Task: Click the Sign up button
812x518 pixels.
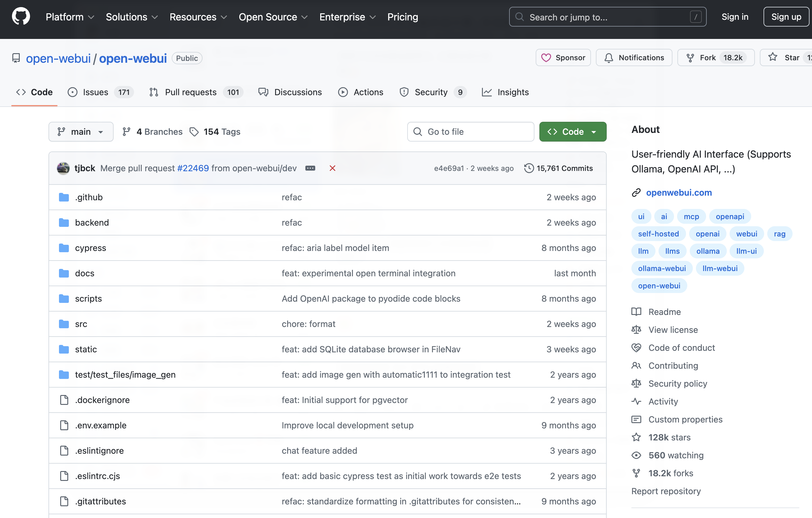Action: pos(785,17)
